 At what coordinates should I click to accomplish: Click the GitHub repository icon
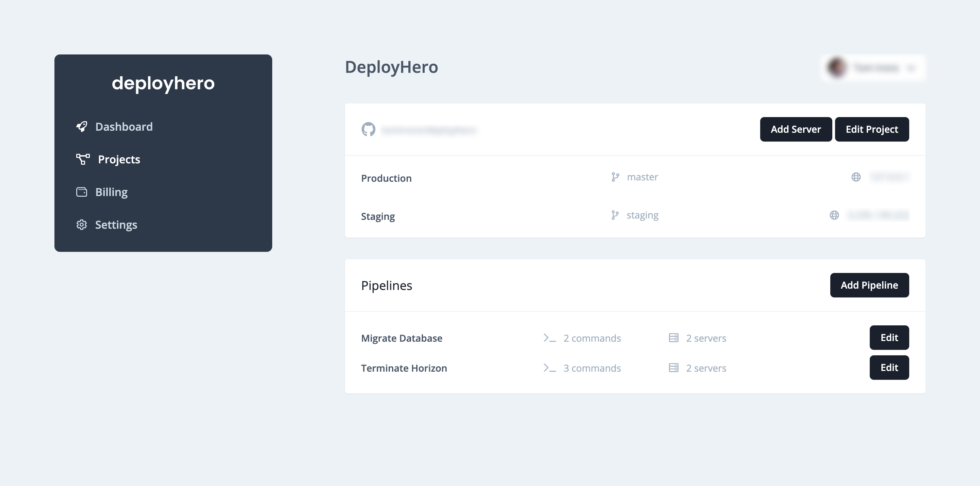click(x=369, y=130)
